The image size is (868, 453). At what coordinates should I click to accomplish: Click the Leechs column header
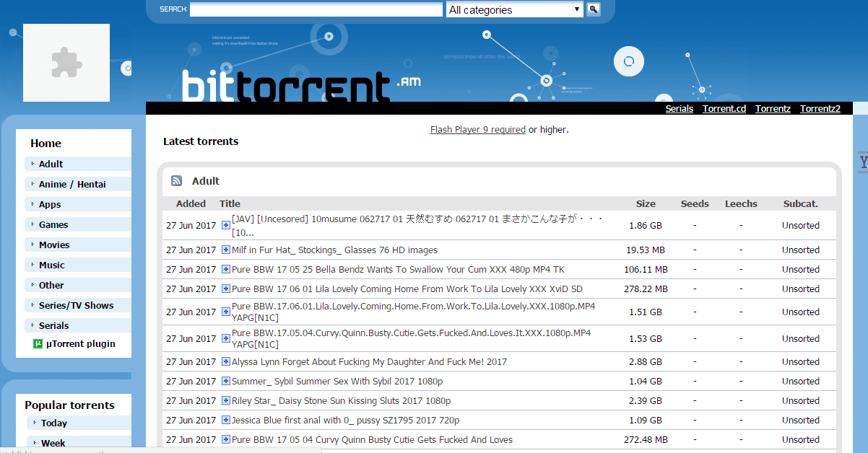click(741, 203)
